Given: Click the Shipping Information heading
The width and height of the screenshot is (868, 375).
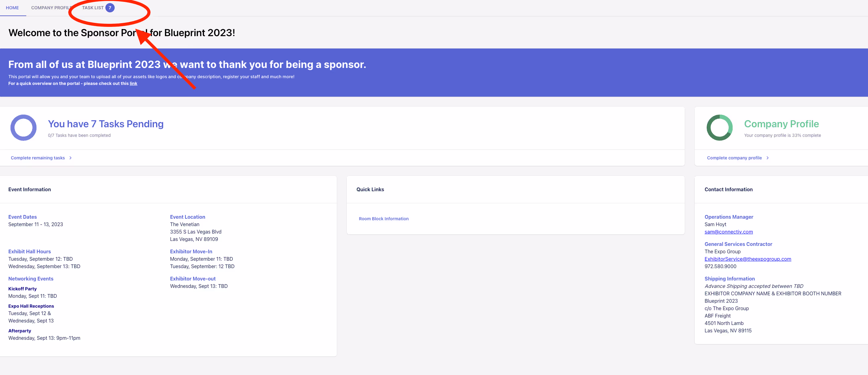Looking at the screenshot, I should 729,279.
